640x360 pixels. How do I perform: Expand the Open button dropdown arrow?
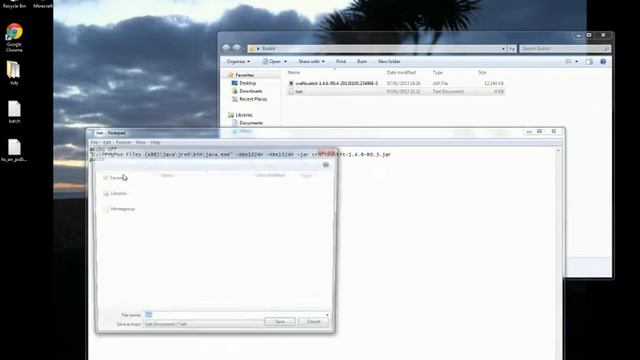pos(285,61)
